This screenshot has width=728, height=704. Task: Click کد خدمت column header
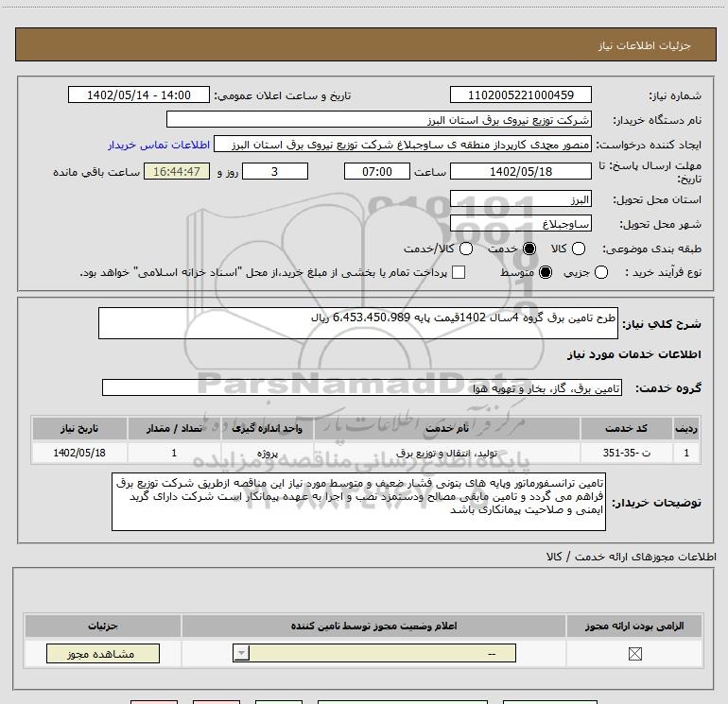(626, 428)
